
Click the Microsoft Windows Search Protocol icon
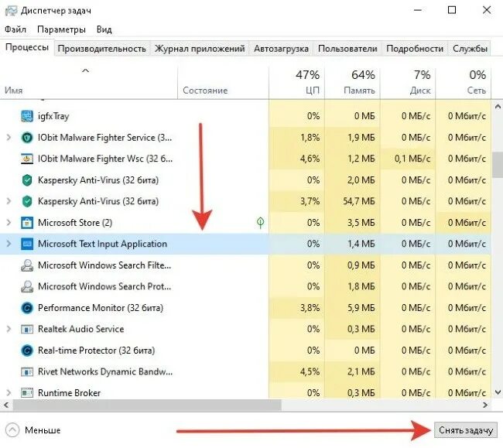pyautogui.click(x=27, y=286)
